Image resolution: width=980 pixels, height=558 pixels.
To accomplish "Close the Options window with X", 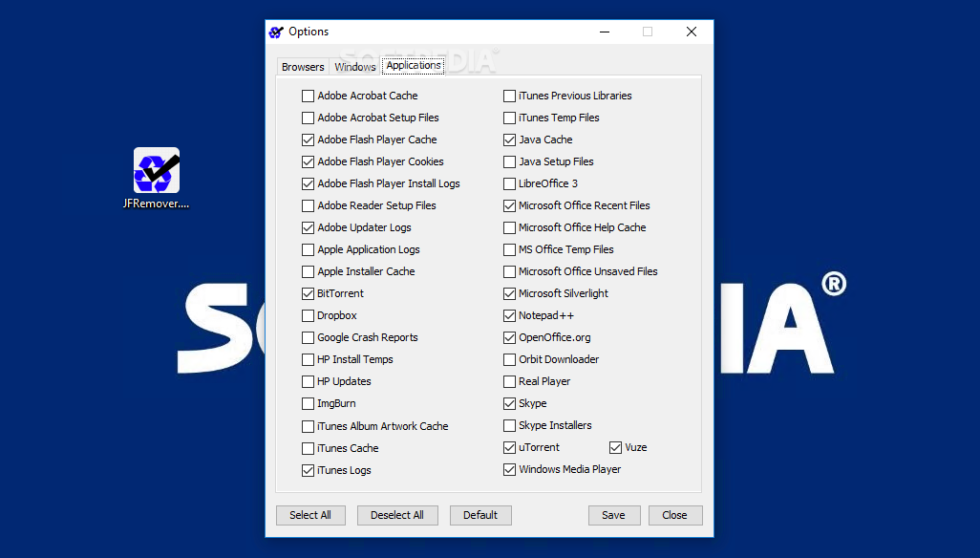I will pos(692,32).
